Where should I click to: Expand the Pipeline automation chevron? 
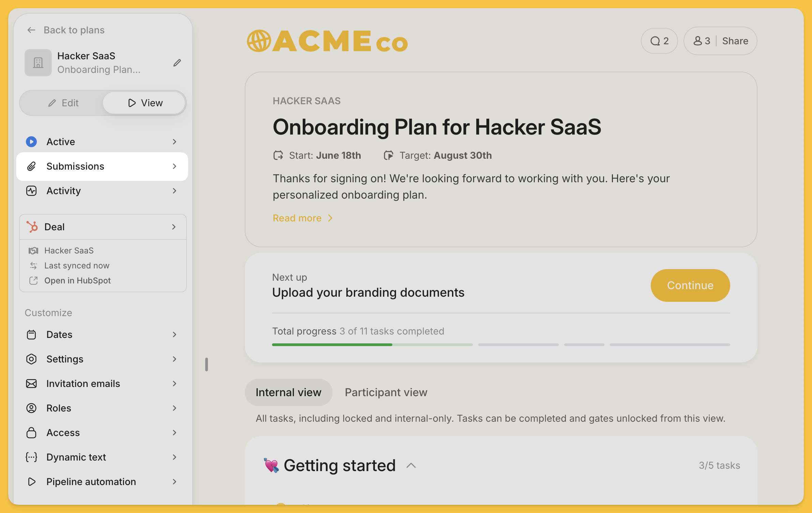pos(174,482)
